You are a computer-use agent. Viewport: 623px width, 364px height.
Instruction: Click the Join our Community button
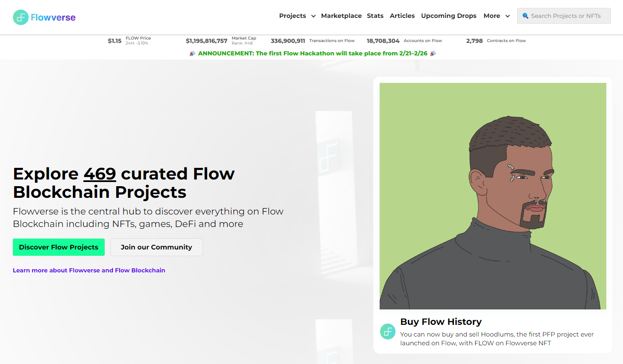157,247
